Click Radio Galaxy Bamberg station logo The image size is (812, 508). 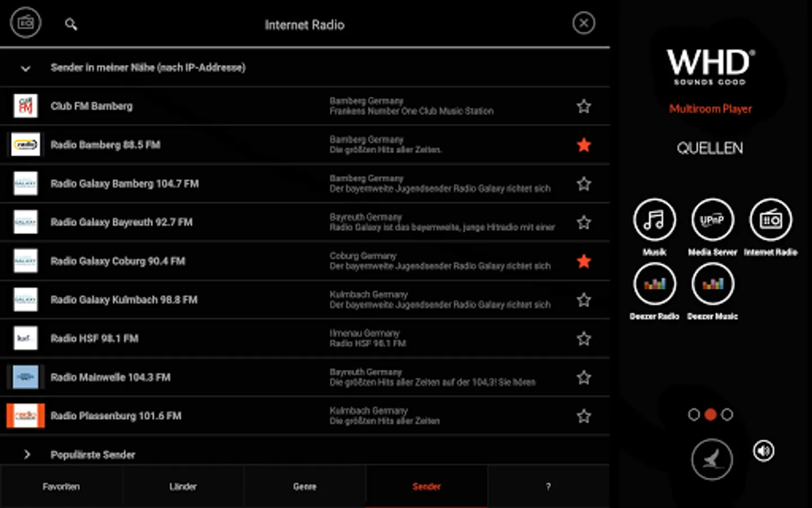25,183
